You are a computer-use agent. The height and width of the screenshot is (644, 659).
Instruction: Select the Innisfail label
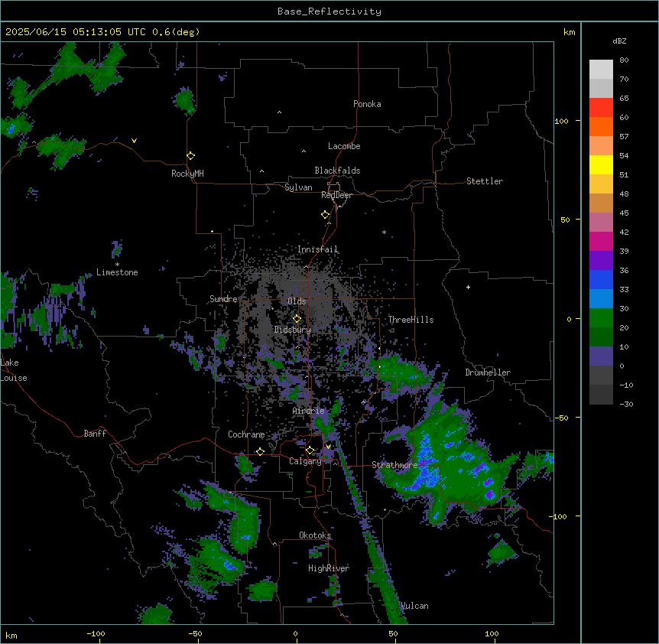(317, 249)
